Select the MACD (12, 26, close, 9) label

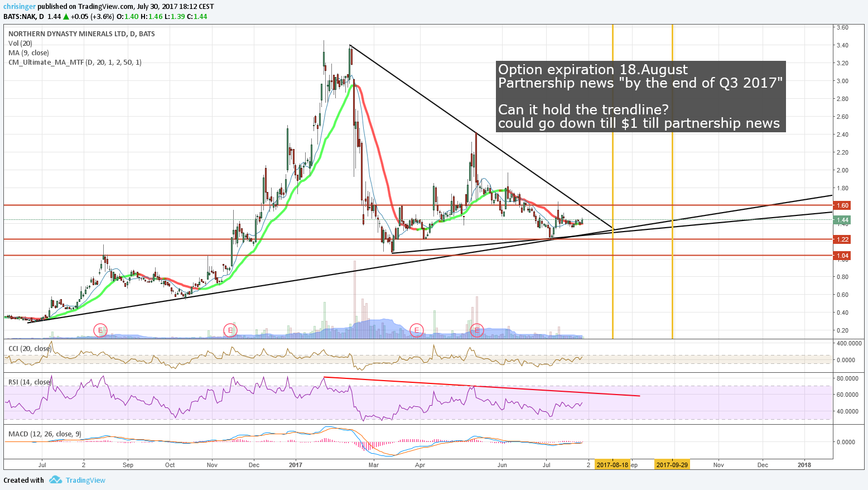pos(45,434)
